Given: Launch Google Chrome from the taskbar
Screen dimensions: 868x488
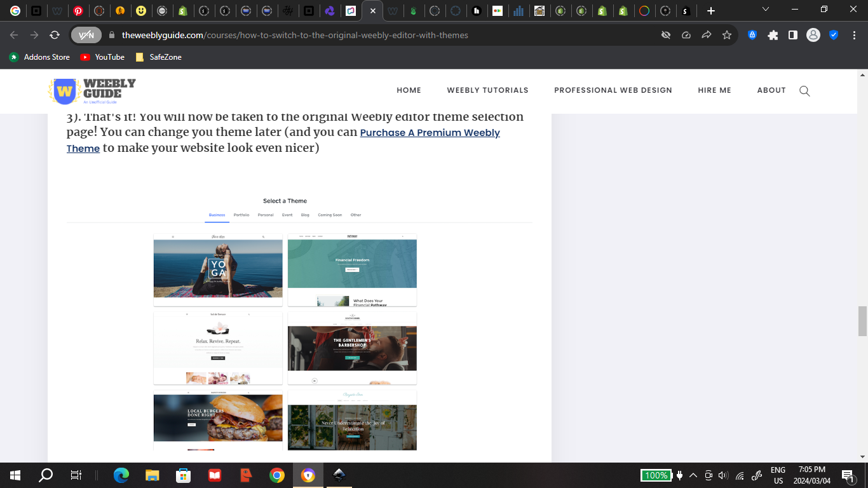Looking at the screenshot, I should [x=276, y=475].
